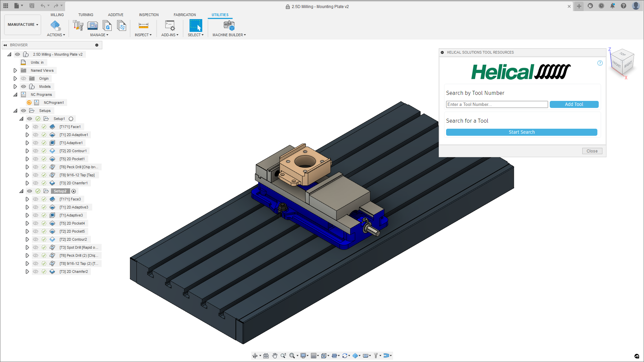Click the Add Tool button
Image resolution: width=644 pixels, height=362 pixels.
[574, 104]
